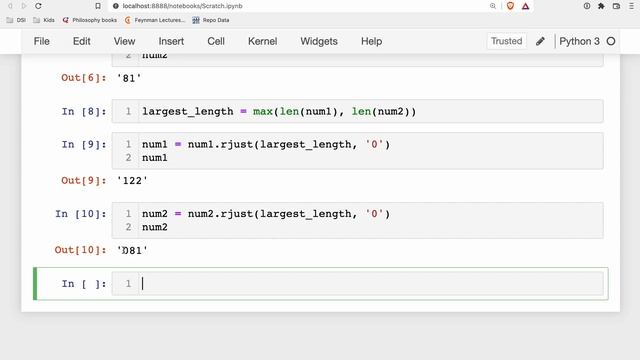The height and width of the screenshot is (360, 640).
Task: Open the Edit menu
Action: coord(82,41)
